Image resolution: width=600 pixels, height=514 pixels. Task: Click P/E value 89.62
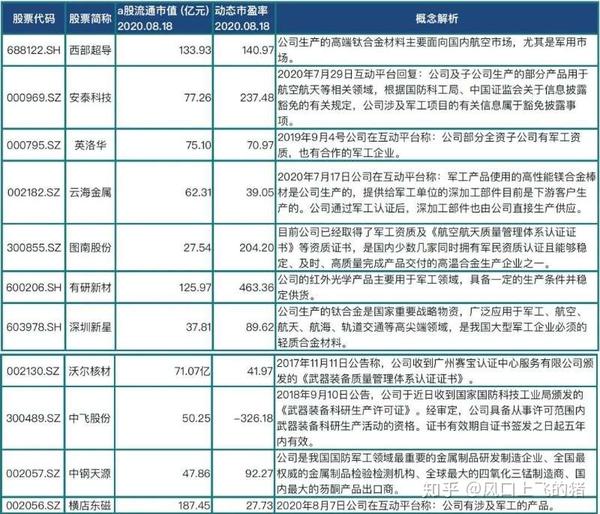point(260,327)
